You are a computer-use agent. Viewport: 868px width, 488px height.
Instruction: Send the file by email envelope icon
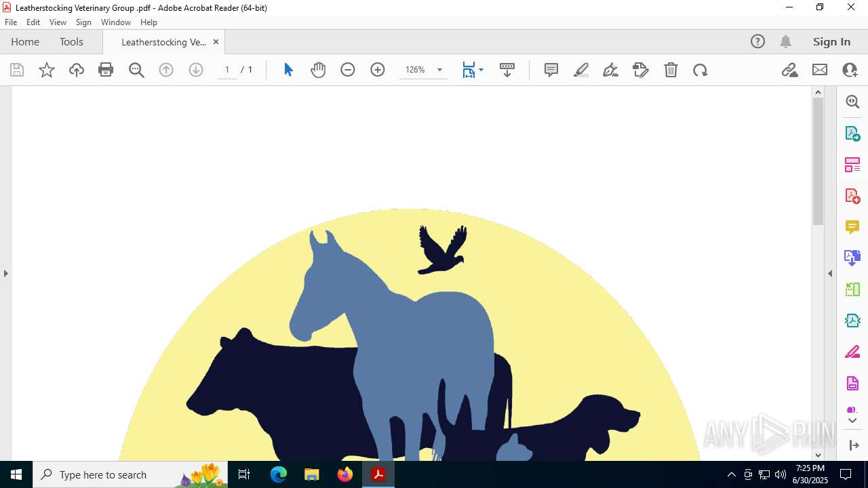820,70
